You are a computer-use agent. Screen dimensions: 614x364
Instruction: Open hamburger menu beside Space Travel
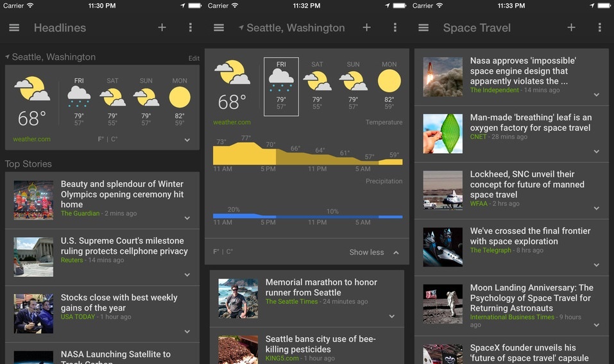click(423, 28)
